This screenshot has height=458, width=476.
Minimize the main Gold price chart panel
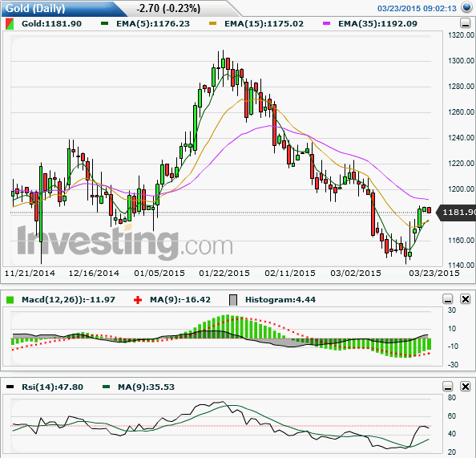tap(465, 23)
